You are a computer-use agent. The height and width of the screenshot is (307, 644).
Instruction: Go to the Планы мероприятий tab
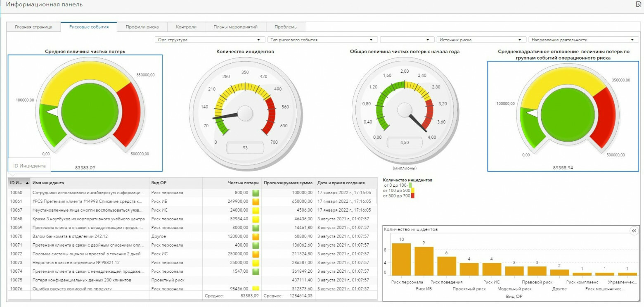tap(235, 27)
